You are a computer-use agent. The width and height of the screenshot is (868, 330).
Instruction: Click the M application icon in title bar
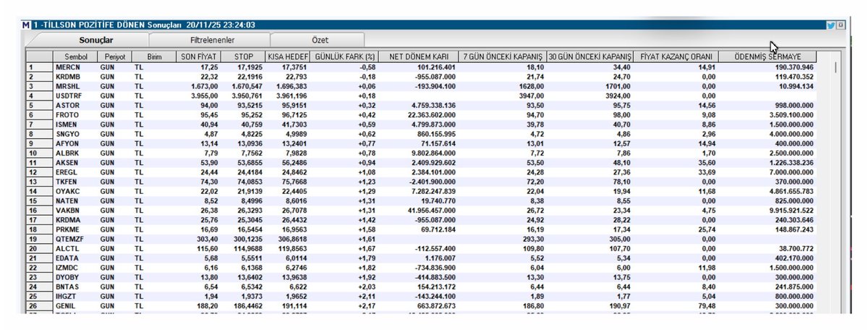click(26, 25)
